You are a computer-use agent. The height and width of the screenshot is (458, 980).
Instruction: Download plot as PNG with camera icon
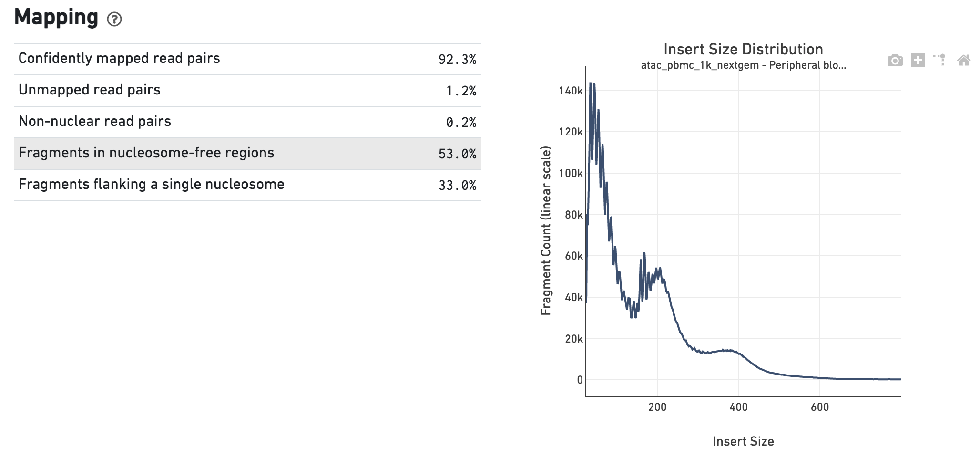click(x=895, y=61)
